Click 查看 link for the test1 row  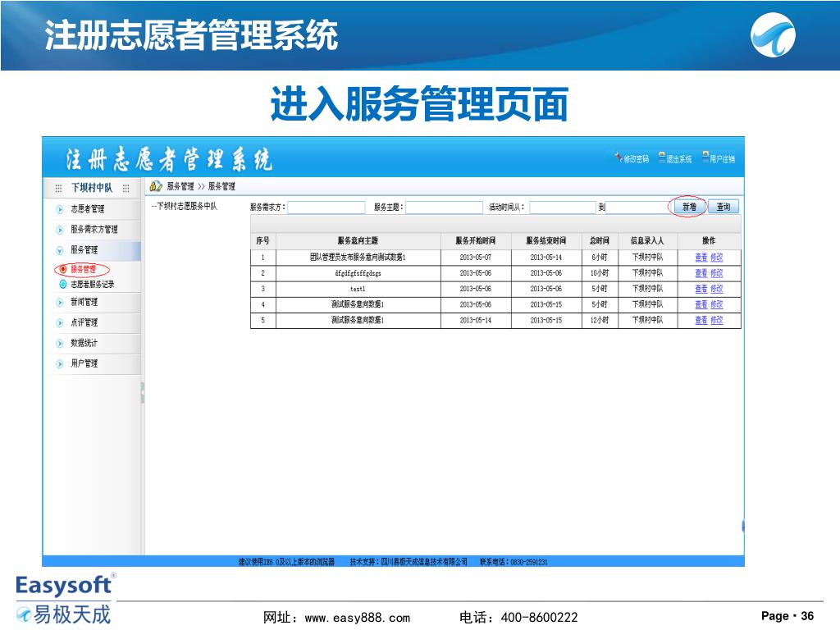(x=701, y=289)
